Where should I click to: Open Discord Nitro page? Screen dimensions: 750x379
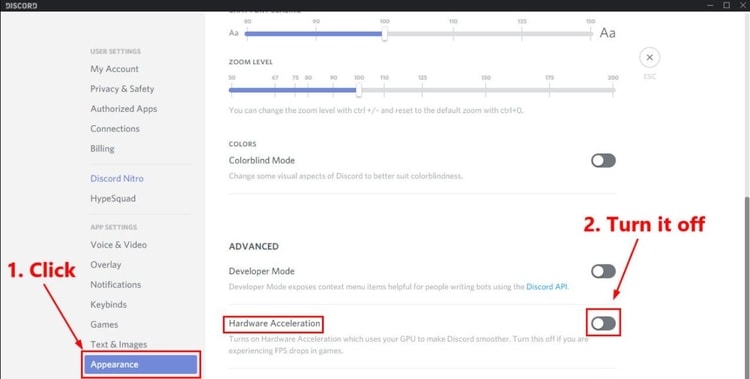117,178
